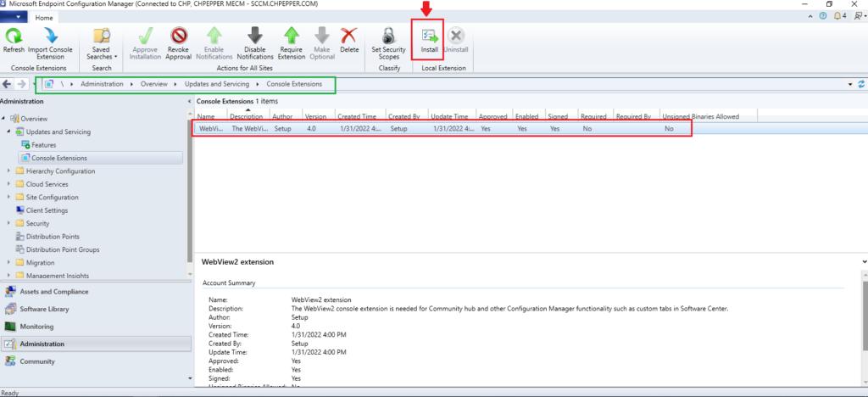Expand the Site Configuration folder
This screenshot has height=397, width=868.
click(8, 197)
